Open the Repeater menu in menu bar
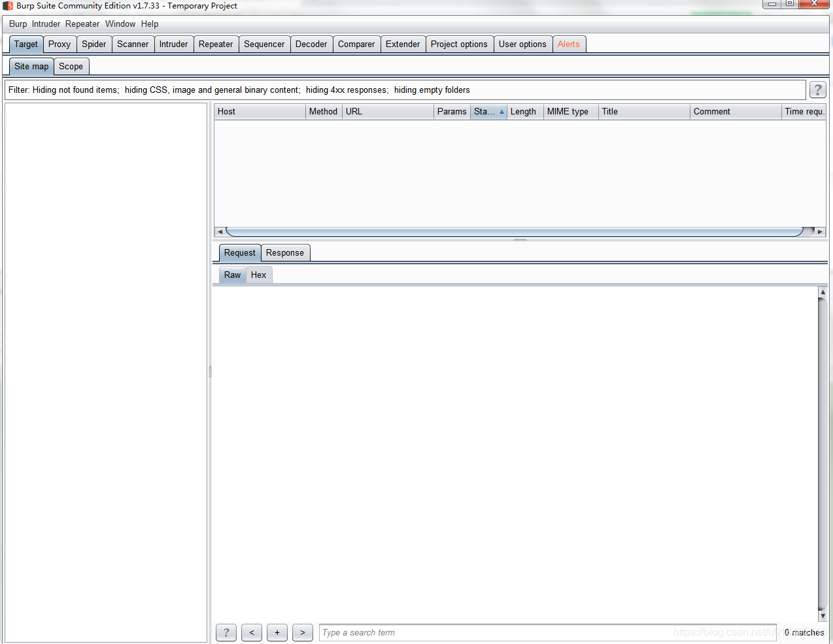833x644 pixels. point(82,24)
